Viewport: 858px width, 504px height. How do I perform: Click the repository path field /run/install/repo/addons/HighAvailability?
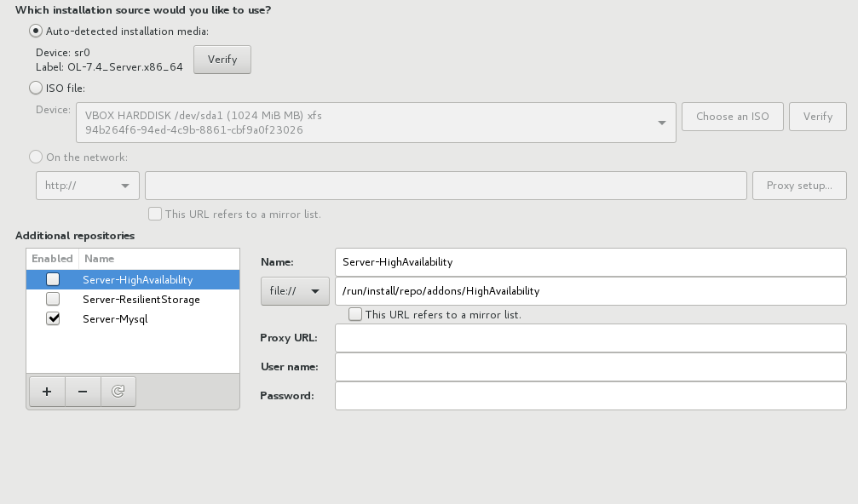(x=590, y=291)
